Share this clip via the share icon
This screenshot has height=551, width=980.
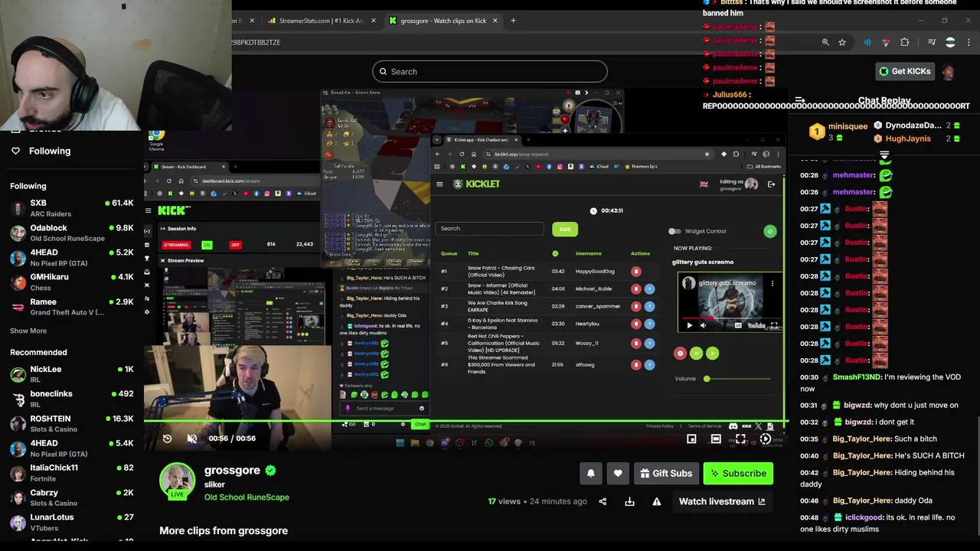coord(603,501)
